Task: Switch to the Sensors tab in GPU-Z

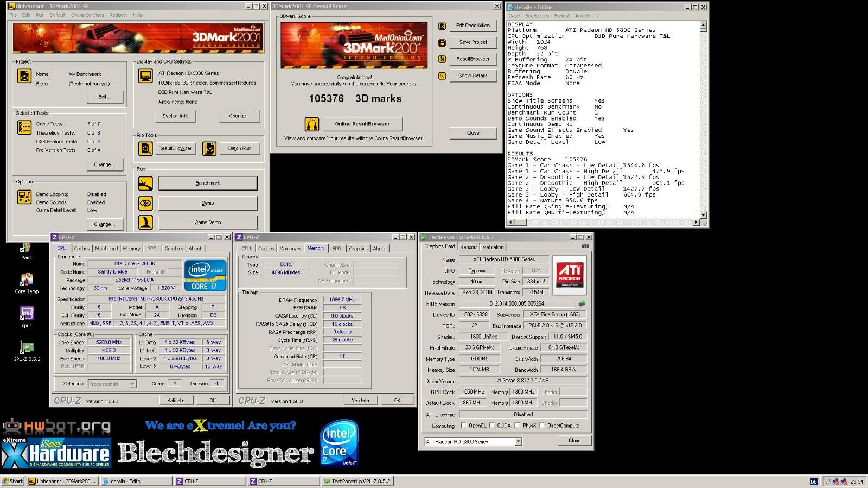Action: 469,247
